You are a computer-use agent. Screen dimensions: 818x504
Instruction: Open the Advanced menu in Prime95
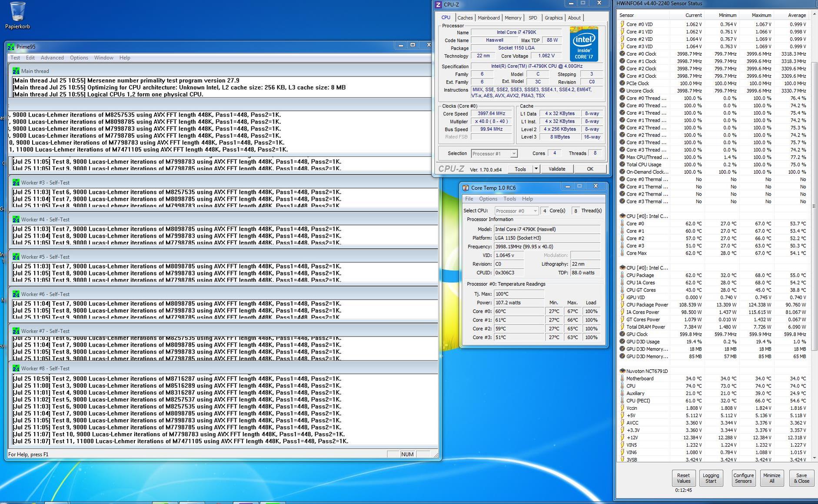click(x=52, y=58)
